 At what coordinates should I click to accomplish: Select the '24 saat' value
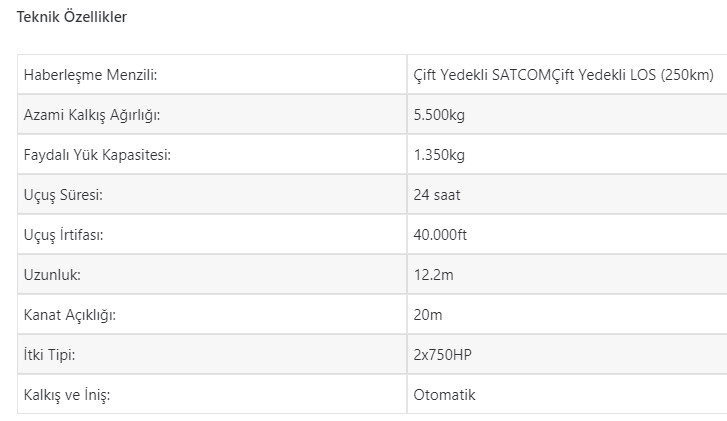click(x=437, y=195)
